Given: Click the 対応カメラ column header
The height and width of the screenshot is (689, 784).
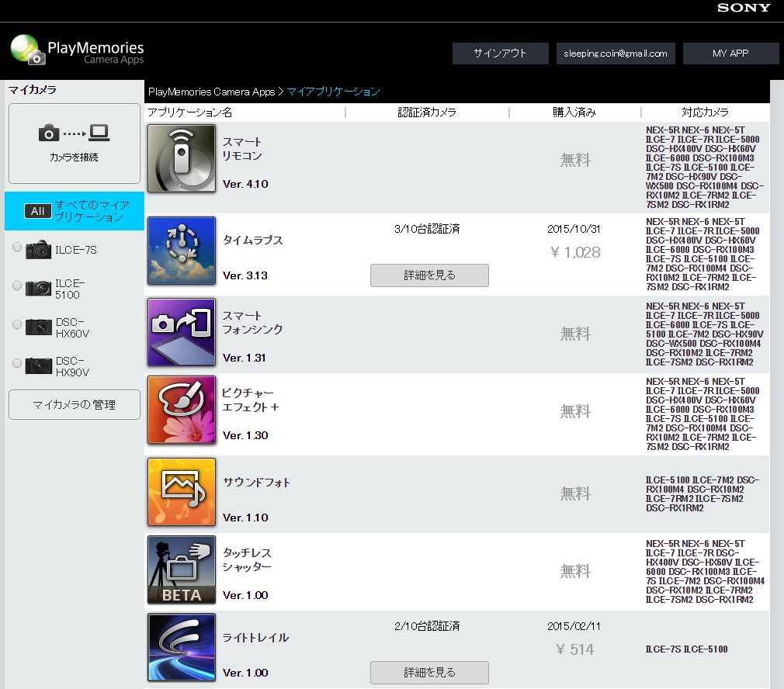Looking at the screenshot, I should point(705,113).
